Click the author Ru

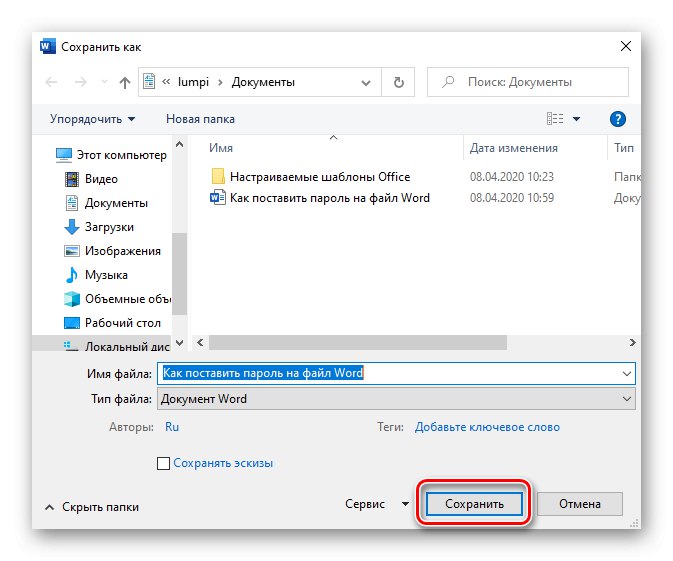(x=172, y=427)
